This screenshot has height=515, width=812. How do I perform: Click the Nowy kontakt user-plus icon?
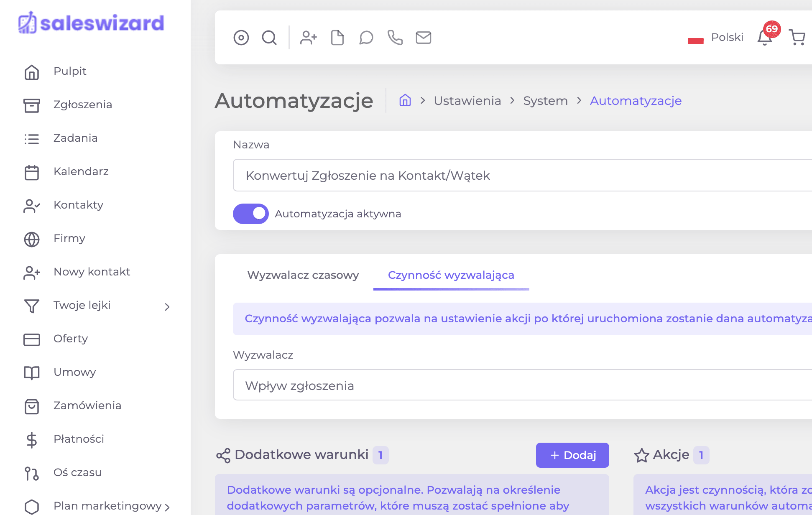(32, 273)
